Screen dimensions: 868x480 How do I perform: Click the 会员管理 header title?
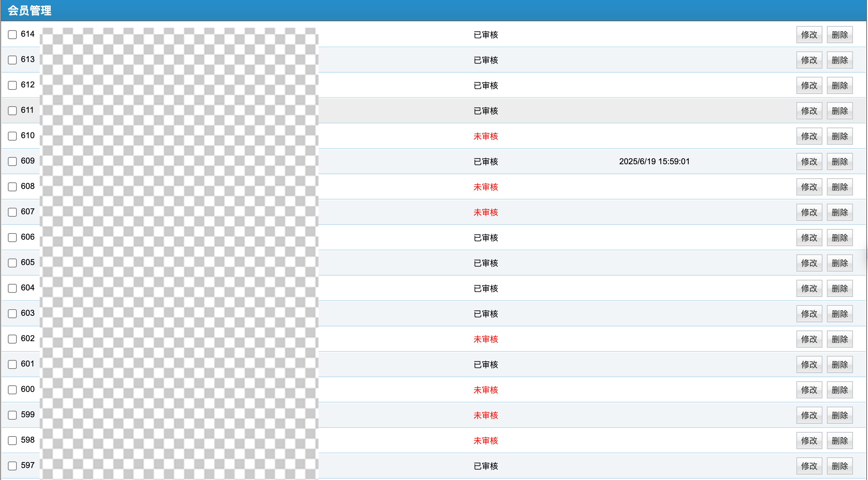click(29, 11)
